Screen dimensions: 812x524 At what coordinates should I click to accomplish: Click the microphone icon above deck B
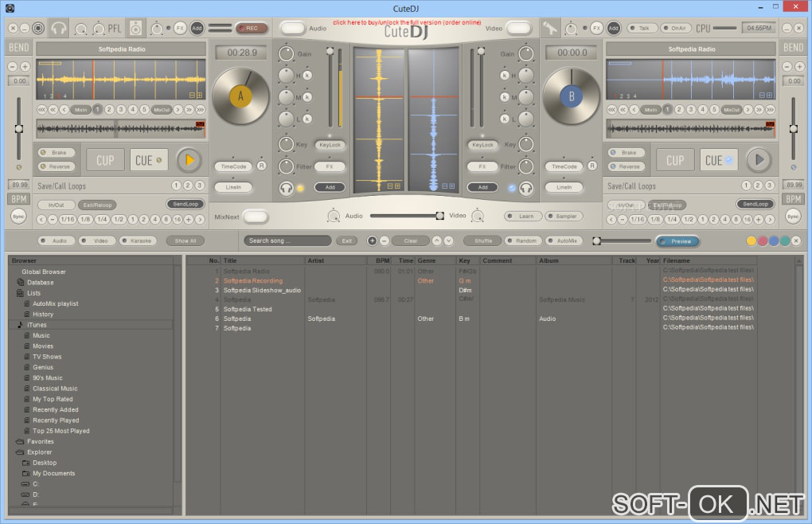tap(551, 29)
